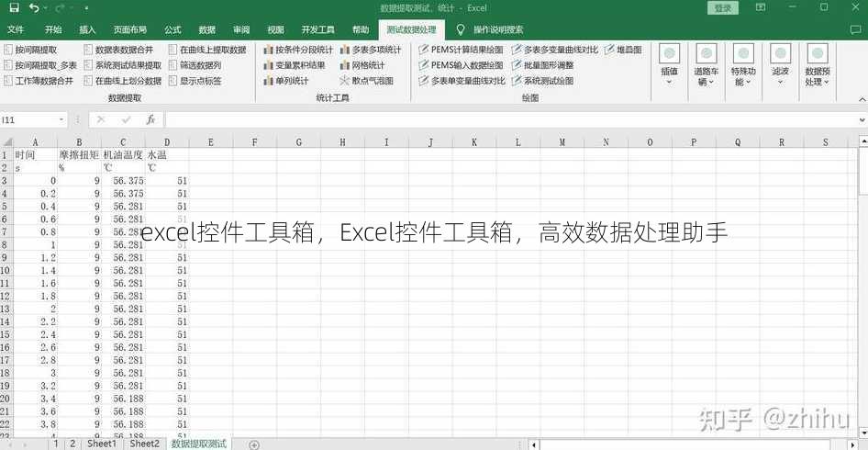
Task: Create a 散点气泡图 chart
Action: 366,81
